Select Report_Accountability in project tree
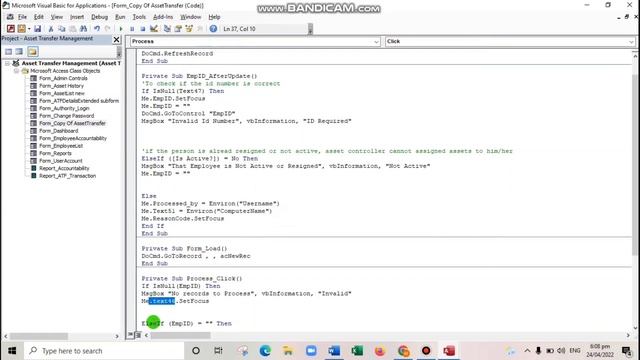This screenshot has width=640, height=360. click(x=64, y=168)
